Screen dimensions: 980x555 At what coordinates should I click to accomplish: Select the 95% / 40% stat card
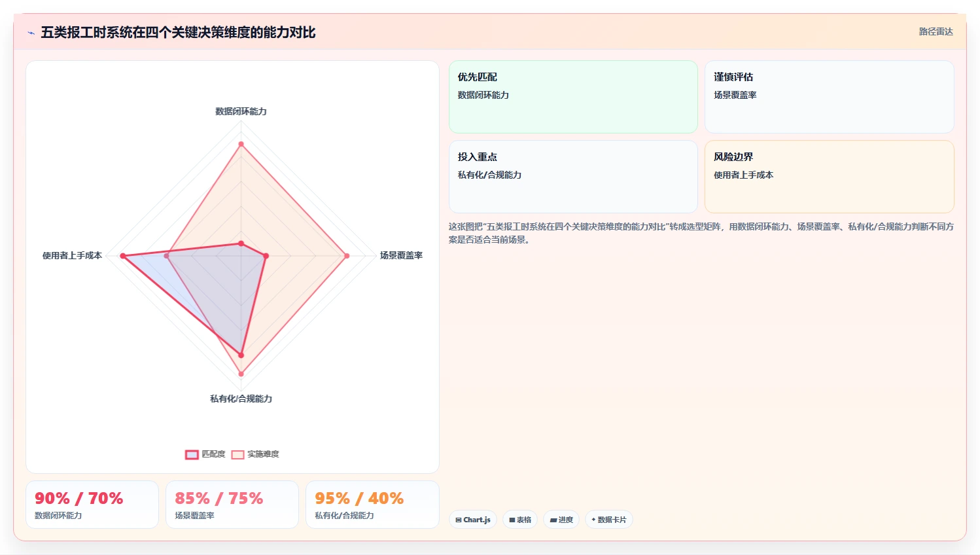[x=372, y=505]
